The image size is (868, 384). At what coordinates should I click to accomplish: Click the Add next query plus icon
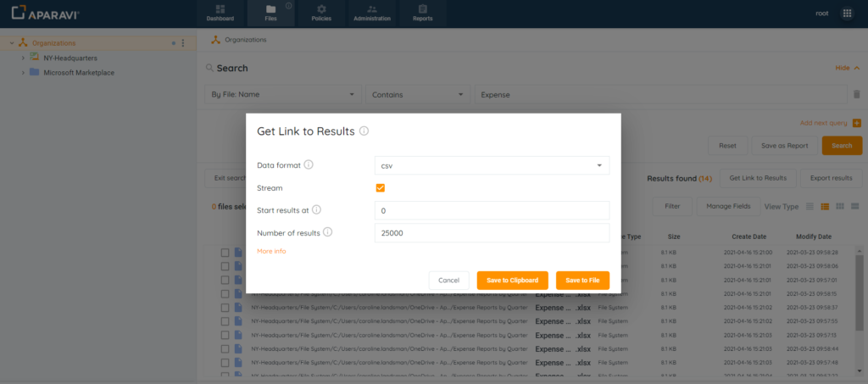pyautogui.click(x=856, y=123)
